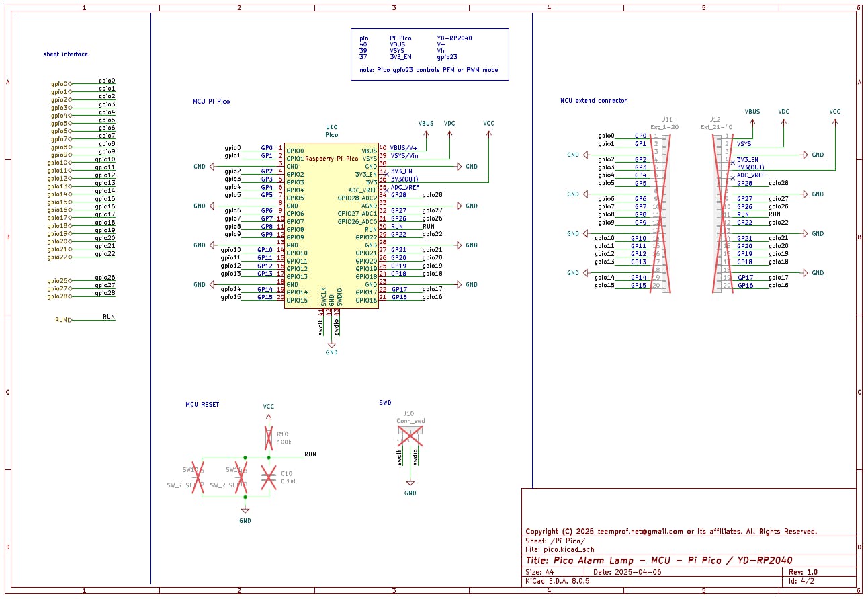Click the '3V3_EN gpio23' row in pin table

(x=408, y=57)
